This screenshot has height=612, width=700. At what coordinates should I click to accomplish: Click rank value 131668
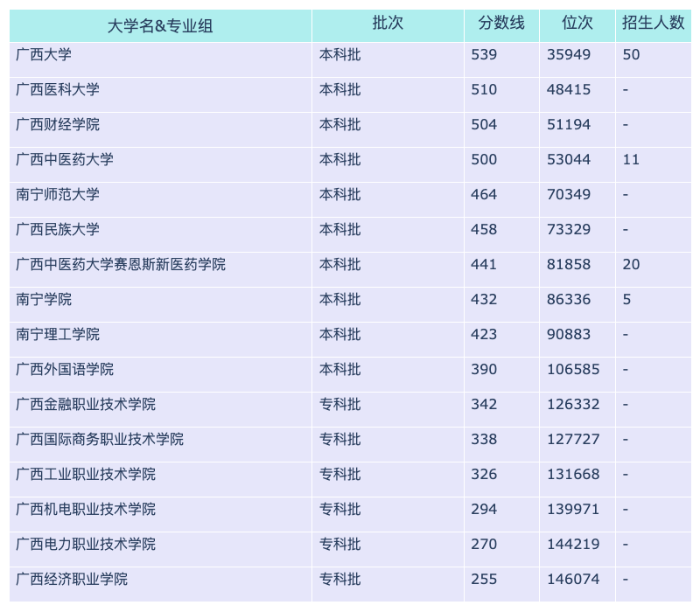pyautogui.click(x=573, y=474)
